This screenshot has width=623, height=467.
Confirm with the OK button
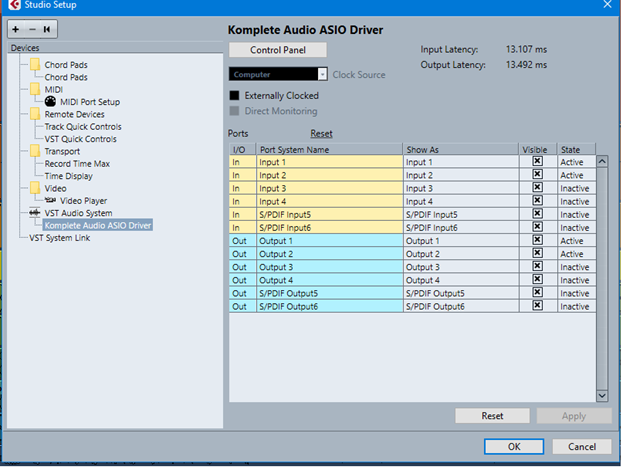point(514,446)
